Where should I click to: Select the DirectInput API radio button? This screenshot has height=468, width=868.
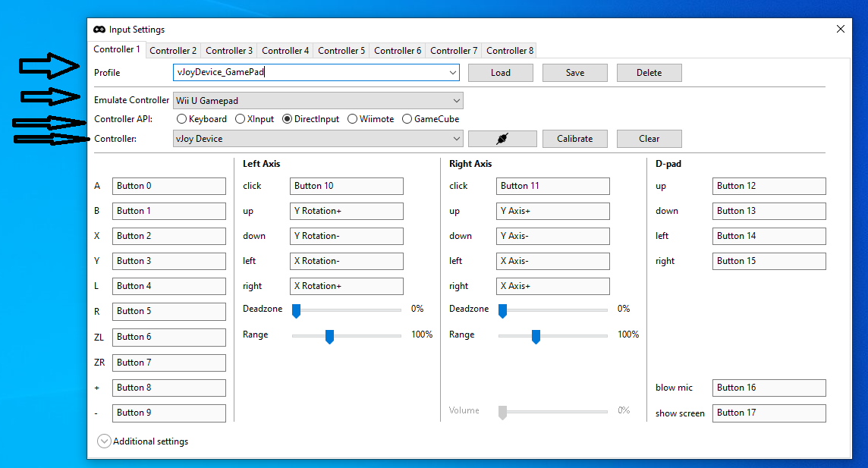tap(288, 119)
